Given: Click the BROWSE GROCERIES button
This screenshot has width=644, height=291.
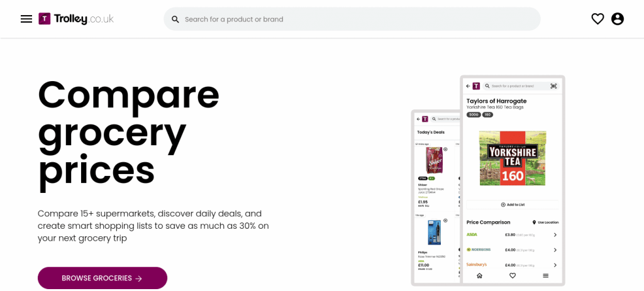Looking at the screenshot, I should [x=103, y=278].
